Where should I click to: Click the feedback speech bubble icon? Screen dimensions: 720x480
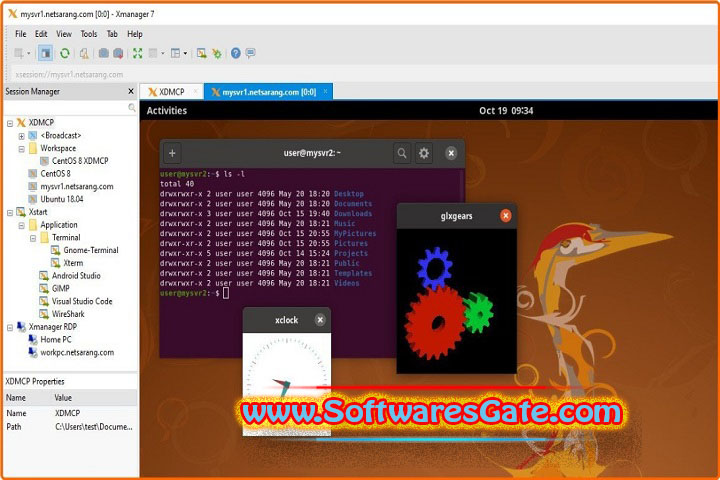tap(250, 53)
